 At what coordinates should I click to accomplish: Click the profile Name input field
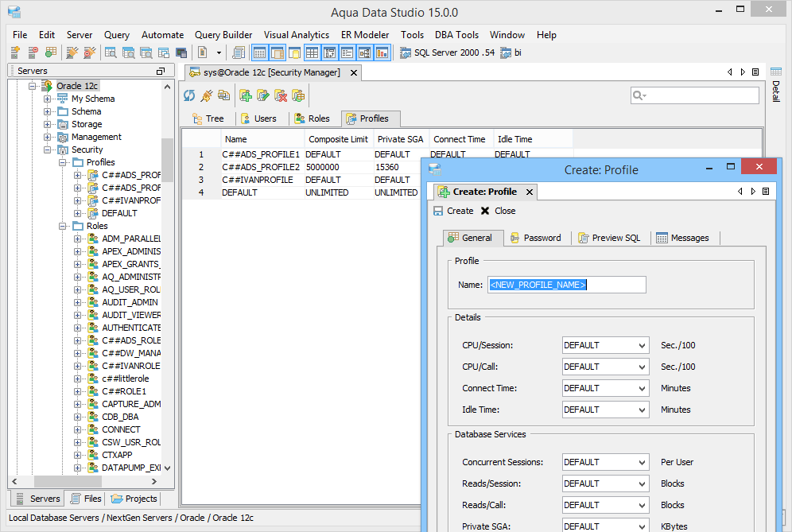(x=567, y=285)
